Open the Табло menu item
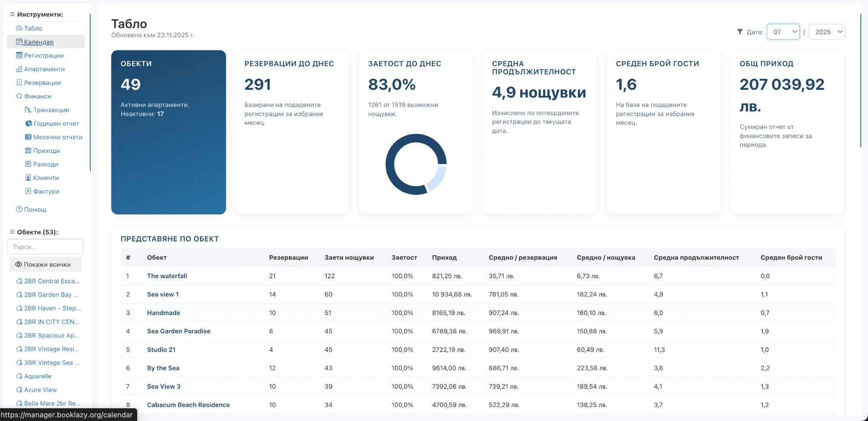Viewport: 868px width, 421px height. point(29,28)
